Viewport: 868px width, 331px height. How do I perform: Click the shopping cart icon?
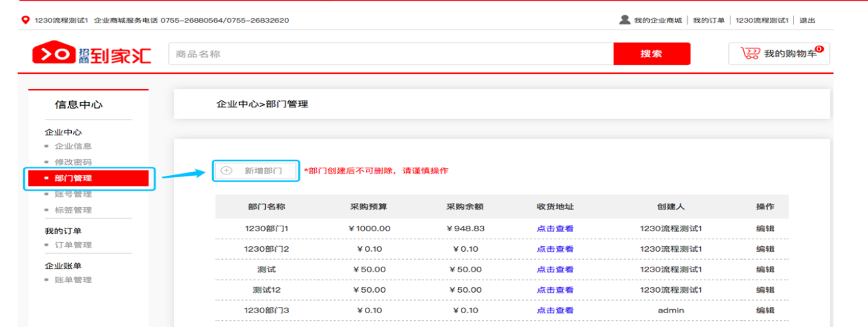pyautogui.click(x=751, y=54)
